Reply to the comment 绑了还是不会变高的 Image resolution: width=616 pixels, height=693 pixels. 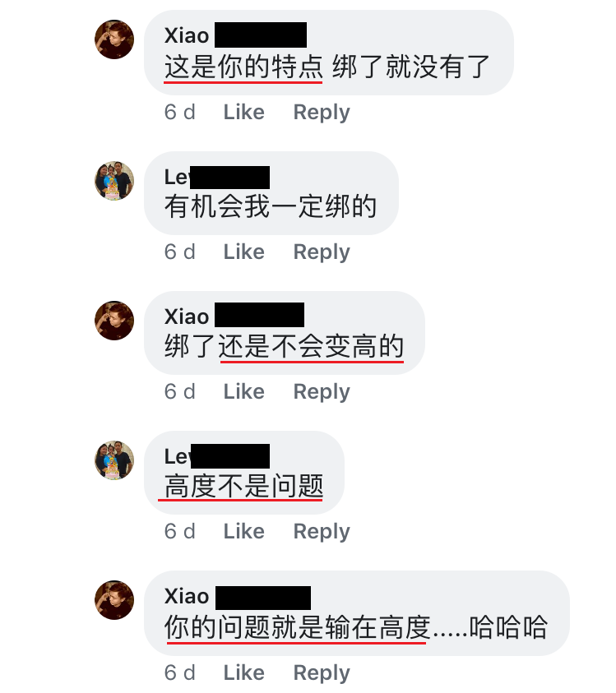coord(322,391)
